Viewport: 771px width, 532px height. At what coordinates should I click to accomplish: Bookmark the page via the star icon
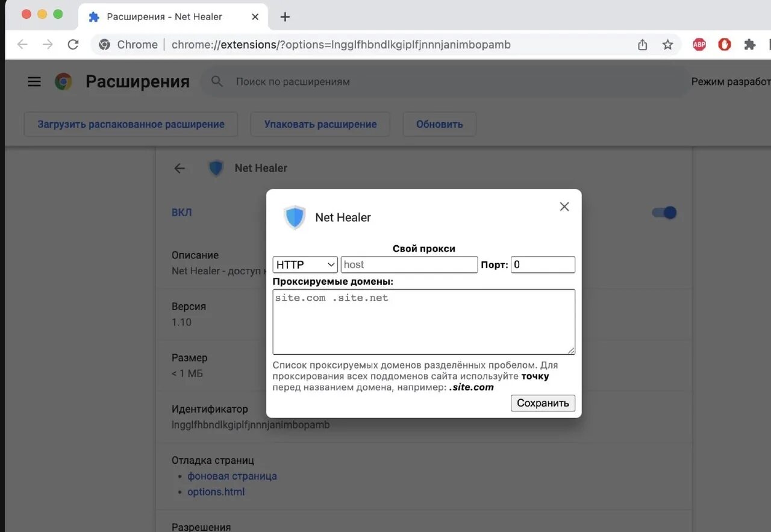(668, 44)
